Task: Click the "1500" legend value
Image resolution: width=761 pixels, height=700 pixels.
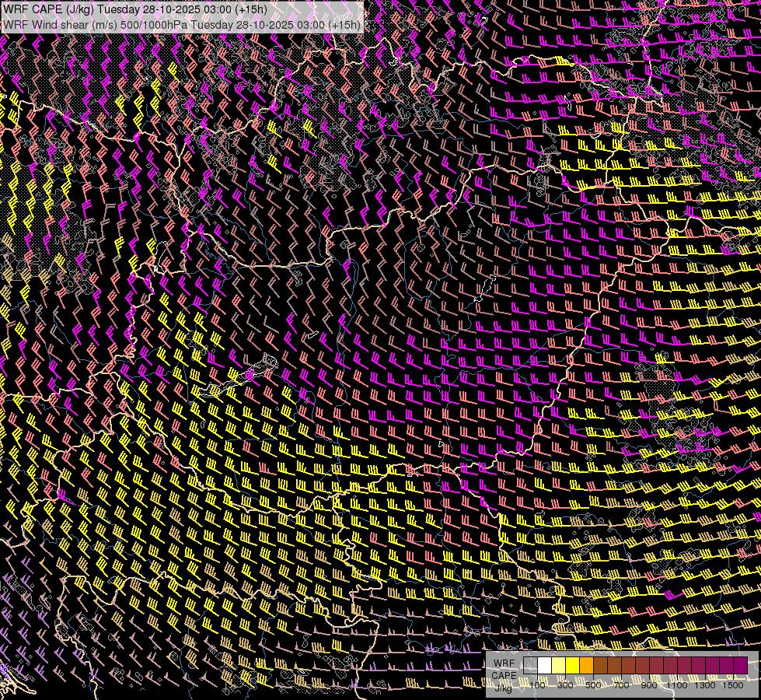Action: (x=733, y=685)
